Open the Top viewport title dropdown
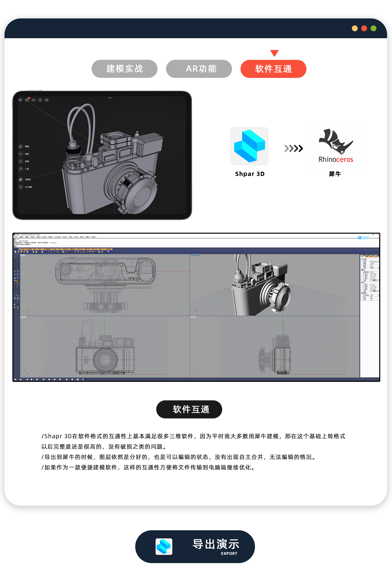Viewport: 392px width, 573px height. (24, 256)
